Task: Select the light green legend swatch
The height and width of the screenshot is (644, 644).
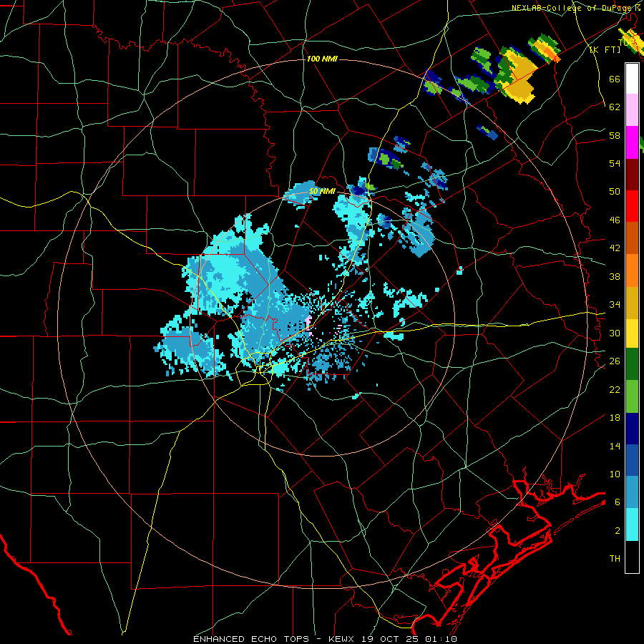Action: point(632,396)
